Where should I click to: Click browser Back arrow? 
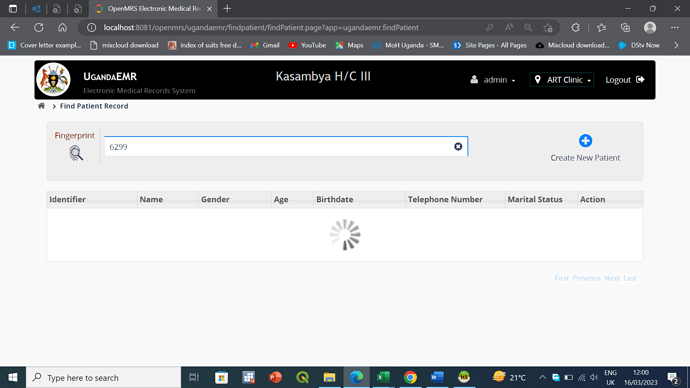[x=15, y=27]
